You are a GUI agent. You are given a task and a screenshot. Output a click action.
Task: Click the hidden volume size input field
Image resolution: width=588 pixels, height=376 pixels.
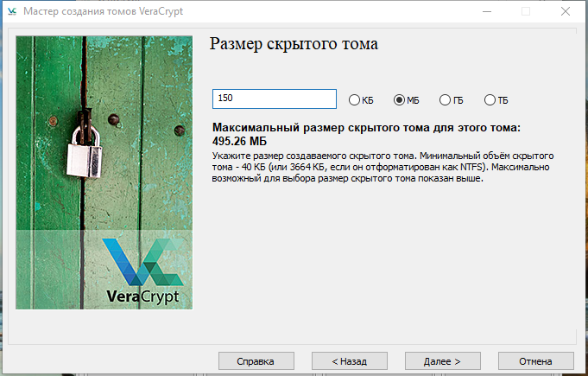(275, 99)
